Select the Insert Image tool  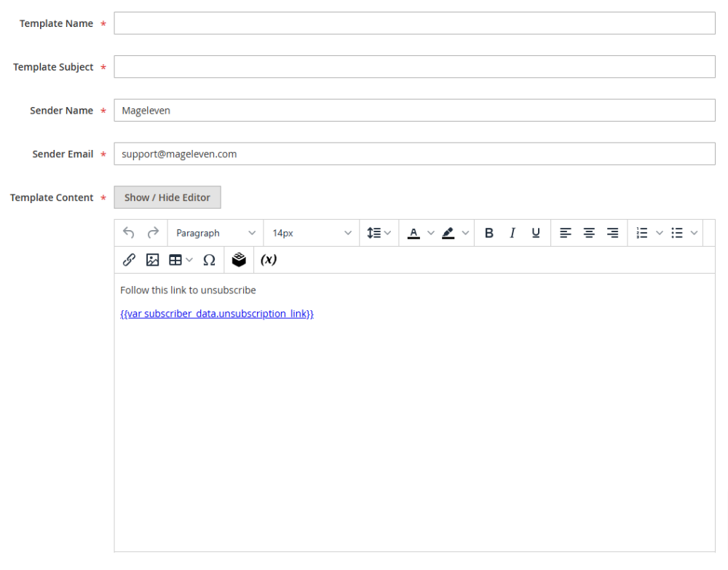[x=152, y=259]
